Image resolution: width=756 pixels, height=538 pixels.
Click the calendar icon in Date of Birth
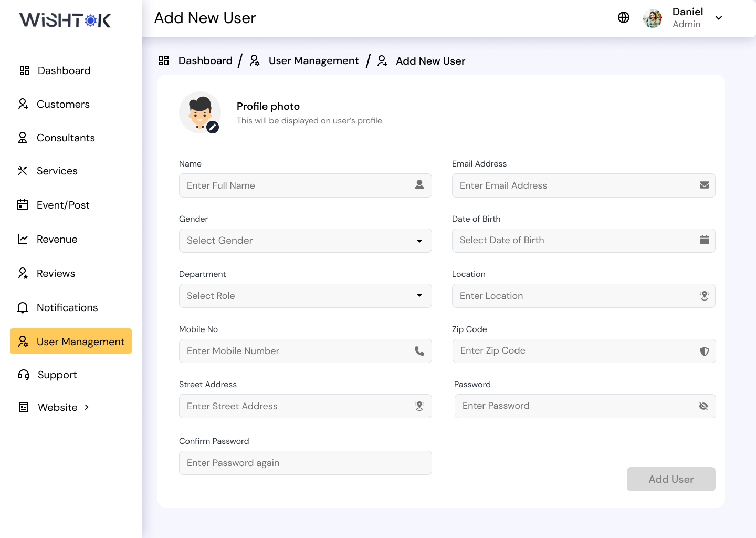click(x=704, y=240)
